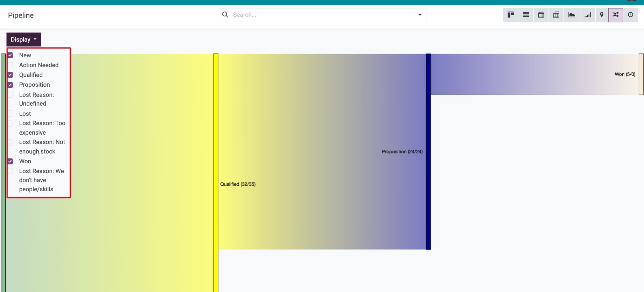The image size is (644, 292).
Task: Click the Won node bar
Action: pyautogui.click(x=641, y=74)
